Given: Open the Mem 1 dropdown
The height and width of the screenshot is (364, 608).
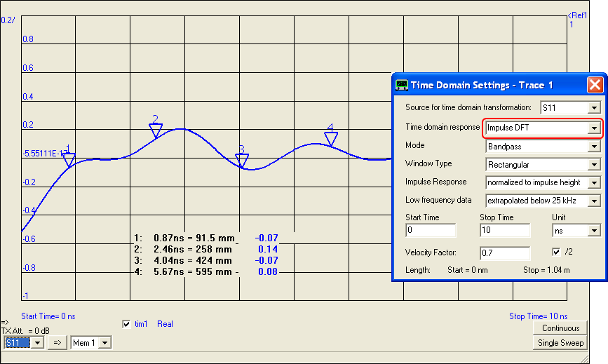Looking at the screenshot, I should tap(104, 342).
